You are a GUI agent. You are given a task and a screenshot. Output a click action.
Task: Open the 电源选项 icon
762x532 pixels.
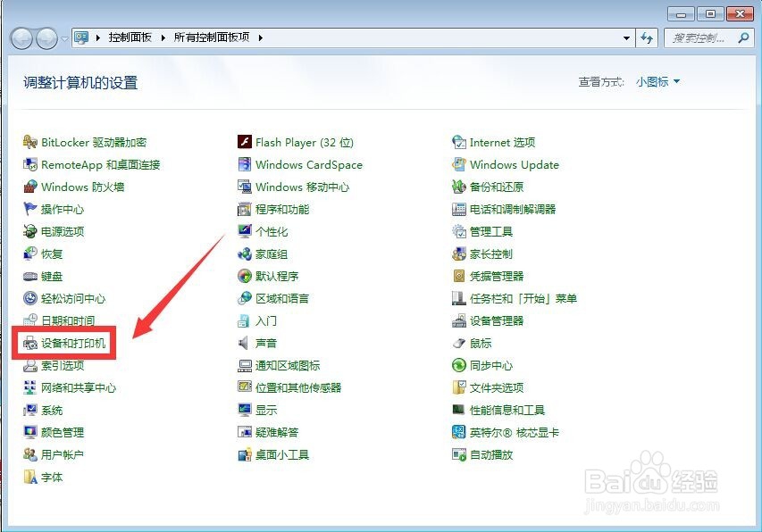[x=30, y=231]
